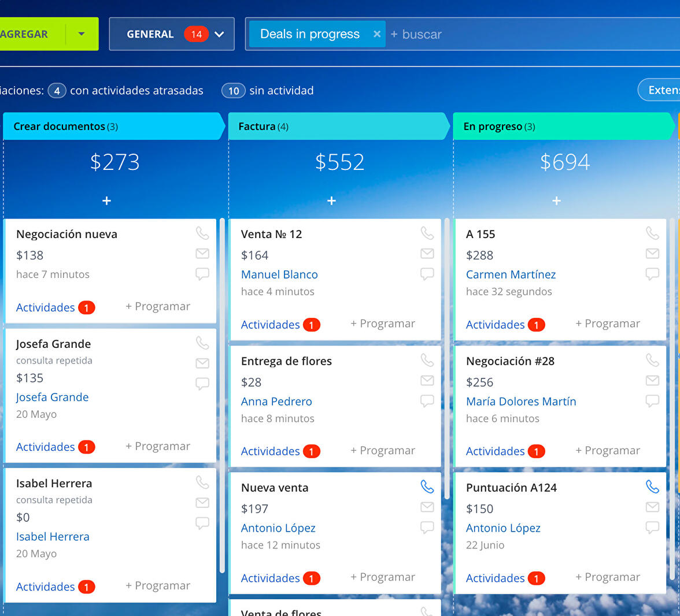Screen dimensions: 680x616
Task: Open comment icon on Negociación nueva card
Action: point(202,274)
